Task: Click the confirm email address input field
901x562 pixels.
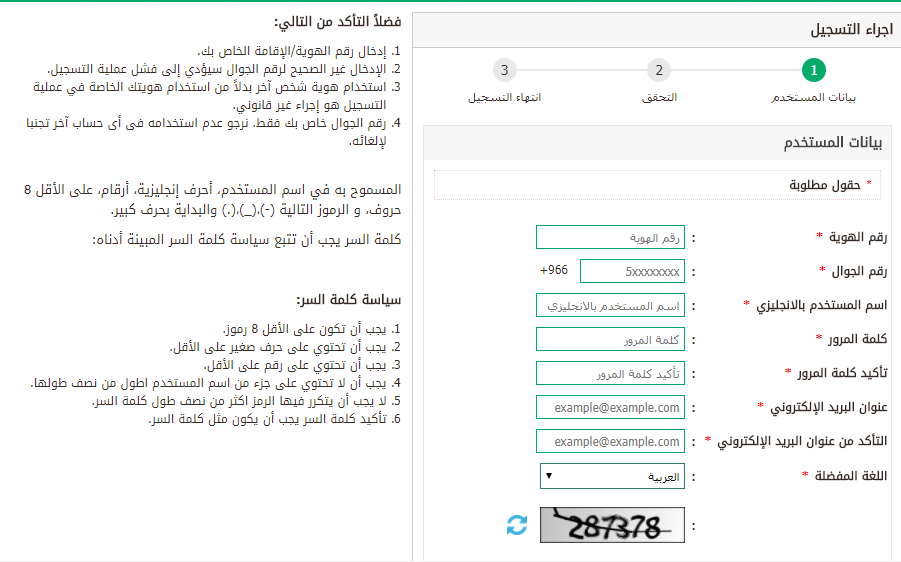Action: click(610, 441)
